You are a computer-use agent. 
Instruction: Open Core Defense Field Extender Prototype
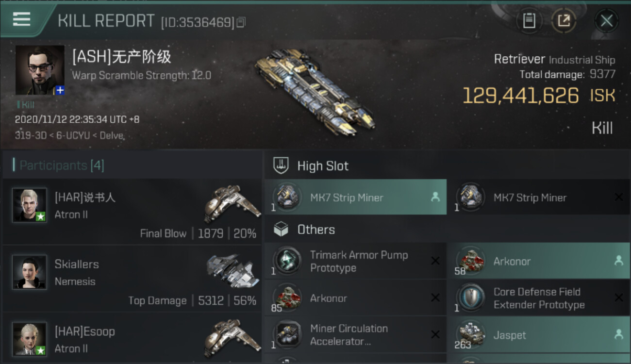click(x=538, y=298)
